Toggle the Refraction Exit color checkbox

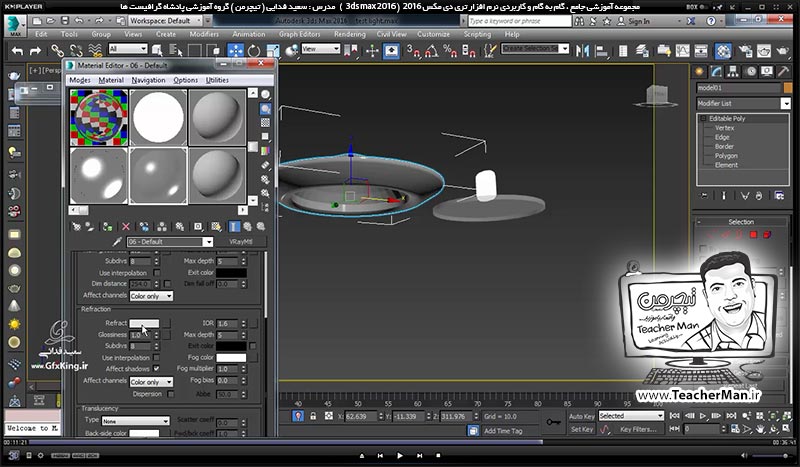click(x=253, y=346)
